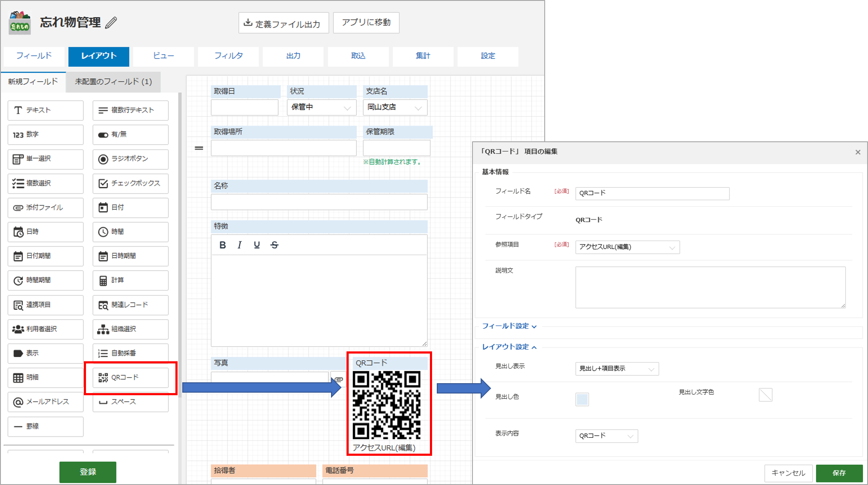Click the 説明文 text area
The height and width of the screenshot is (485, 868).
[x=711, y=287]
